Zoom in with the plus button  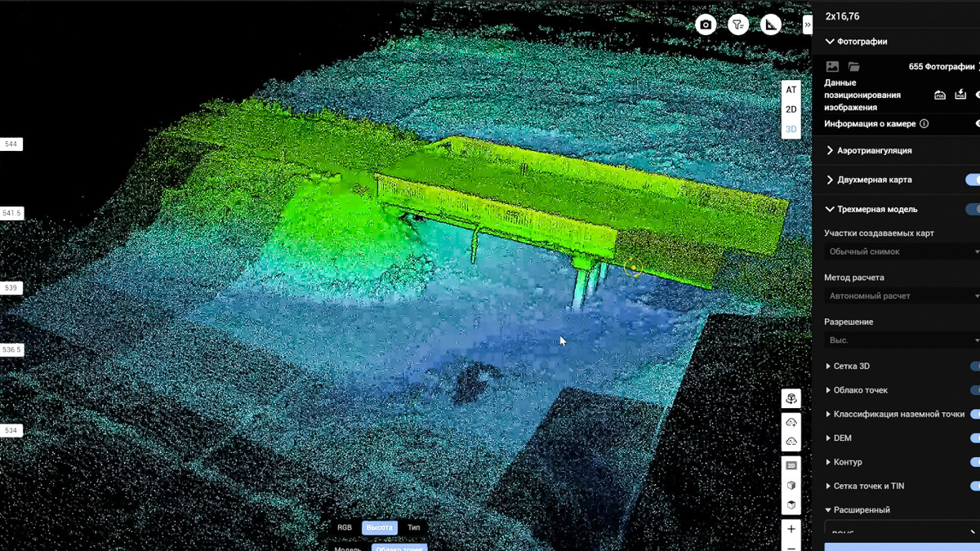(791, 529)
